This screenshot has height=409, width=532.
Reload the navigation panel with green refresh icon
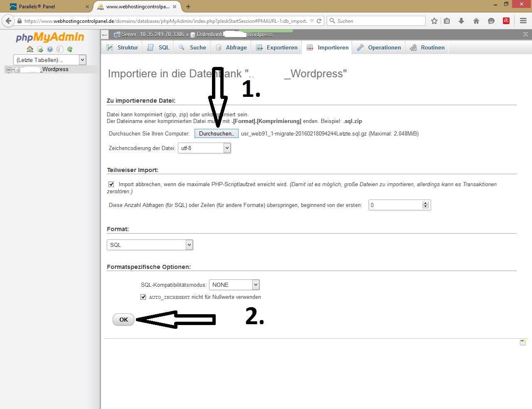tap(70, 49)
